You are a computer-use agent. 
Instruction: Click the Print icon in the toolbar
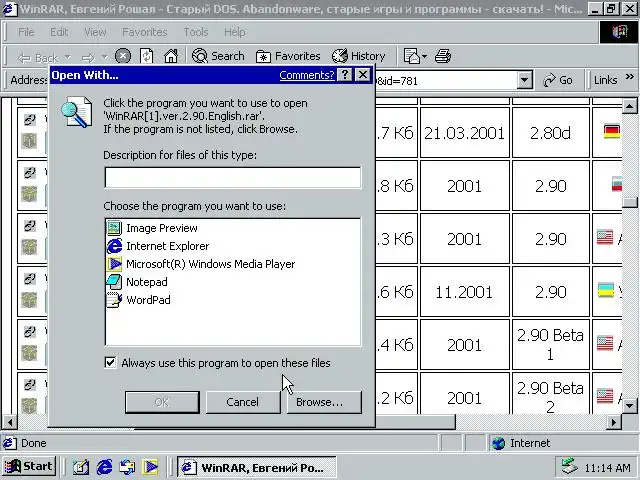pos(443,56)
